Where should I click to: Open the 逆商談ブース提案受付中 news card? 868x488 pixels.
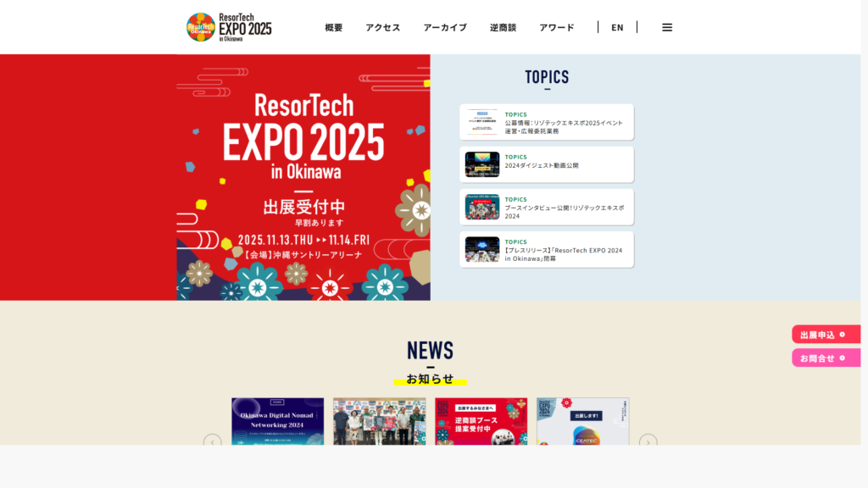click(x=481, y=422)
